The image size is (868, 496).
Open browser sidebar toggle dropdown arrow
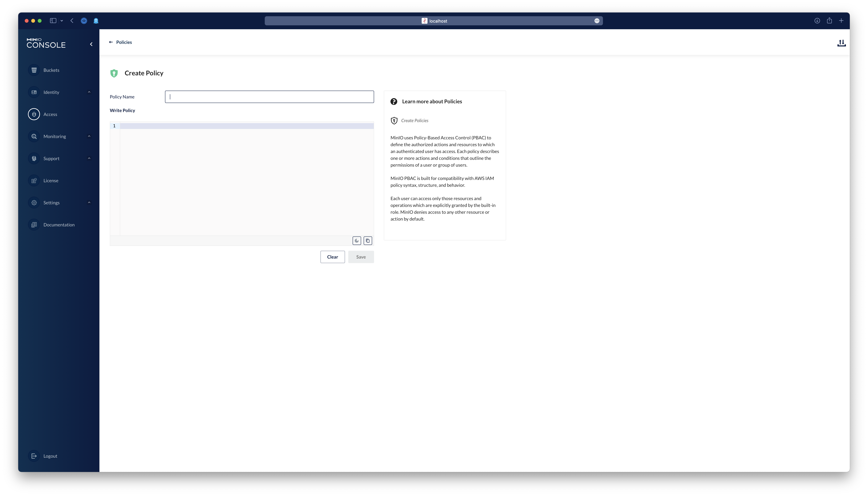coord(62,21)
